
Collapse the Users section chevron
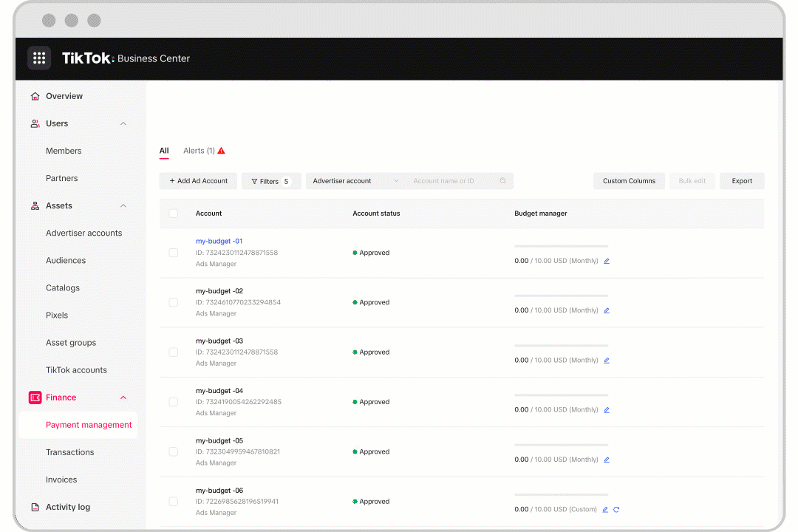tap(123, 123)
